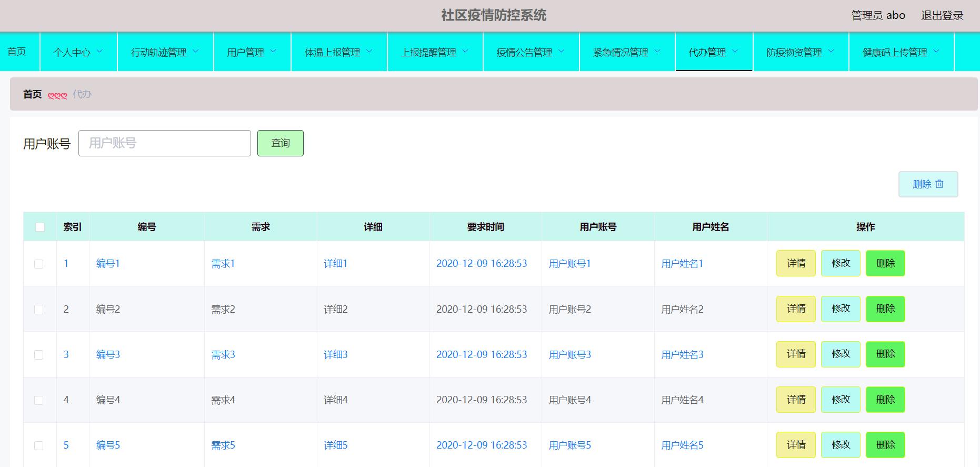Open the 首页 menu item
The width and height of the screenshot is (980, 467).
(17, 52)
